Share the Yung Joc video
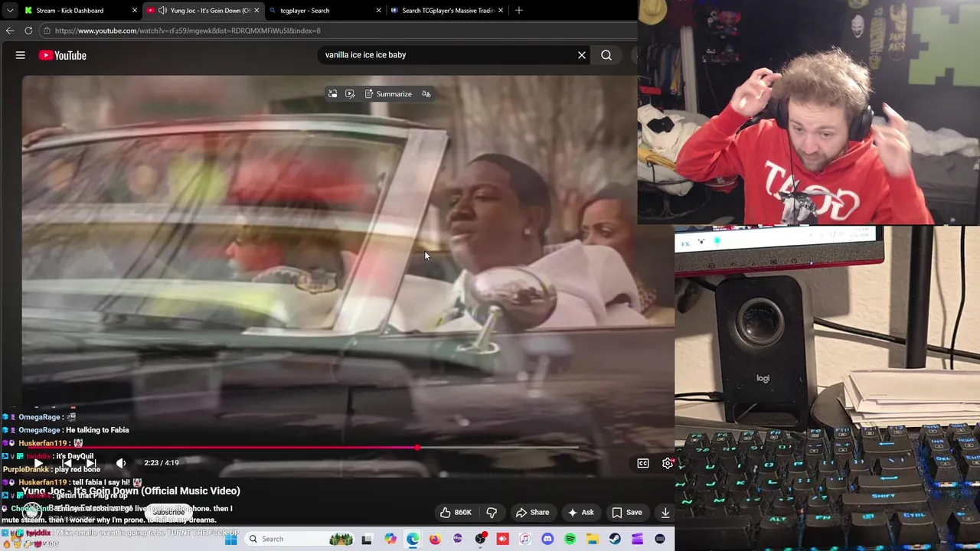980x551 pixels. 532,513
